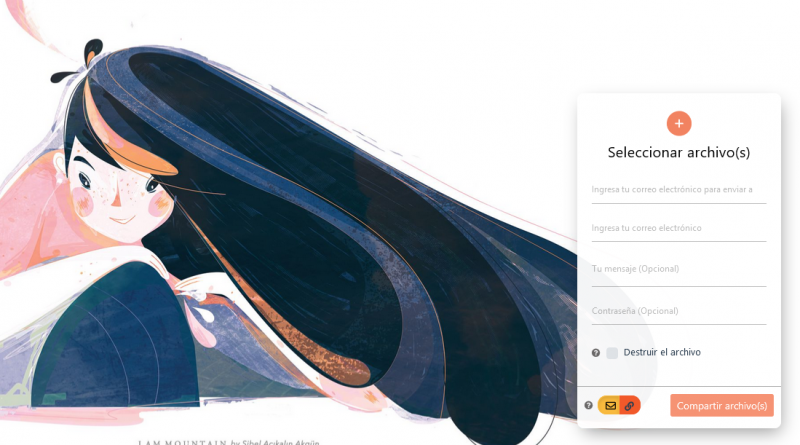
Task: Click the I AM MOUNTAIN title text
Action: [183, 442]
